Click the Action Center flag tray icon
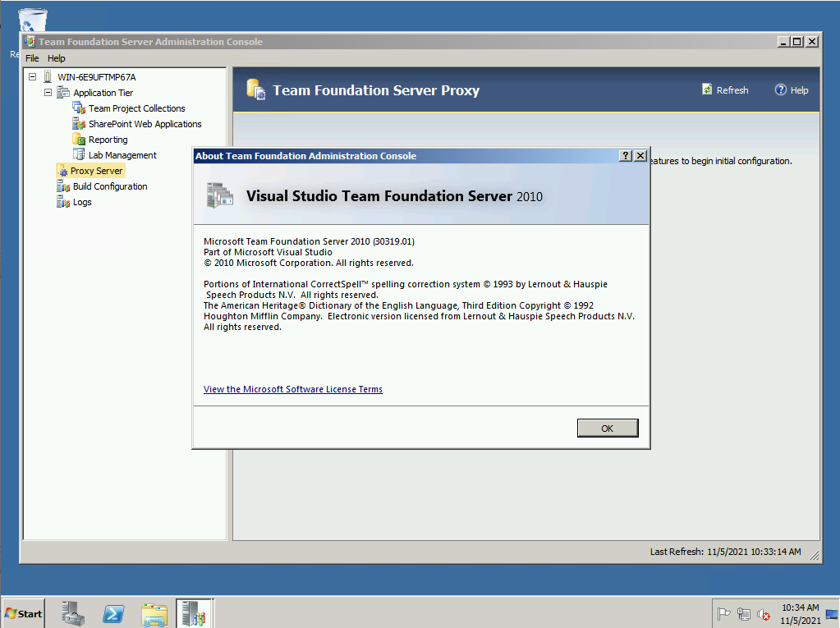The width and height of the screenshot is (840, 628). coord(723,614)
